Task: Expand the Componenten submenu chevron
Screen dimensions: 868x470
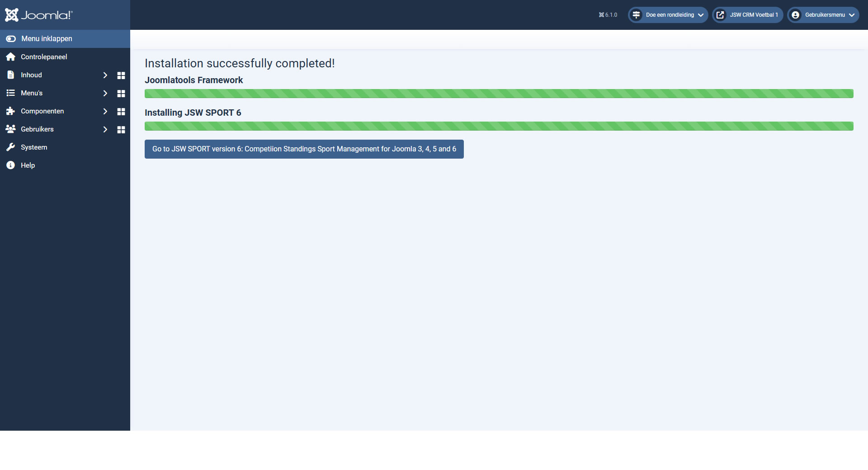Action: [x=105, y=111]
